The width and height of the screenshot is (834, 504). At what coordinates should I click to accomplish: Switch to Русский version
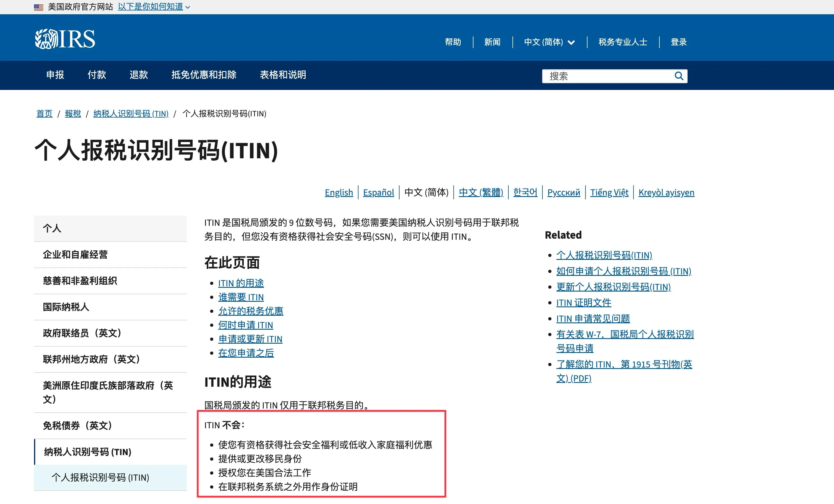[x=564, y=193]
